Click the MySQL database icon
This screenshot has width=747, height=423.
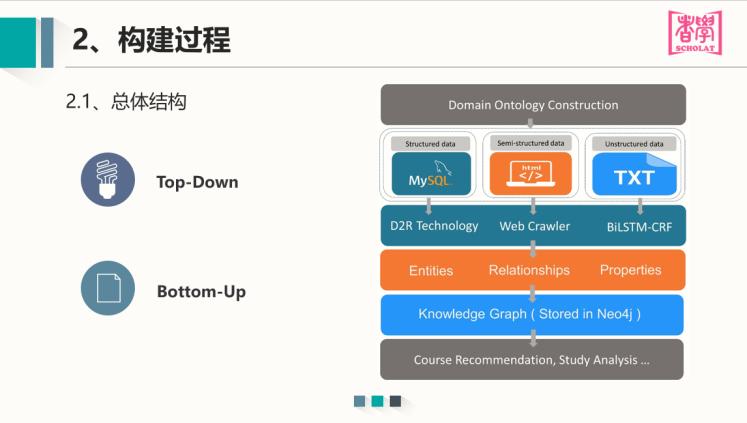coord(430,174)
